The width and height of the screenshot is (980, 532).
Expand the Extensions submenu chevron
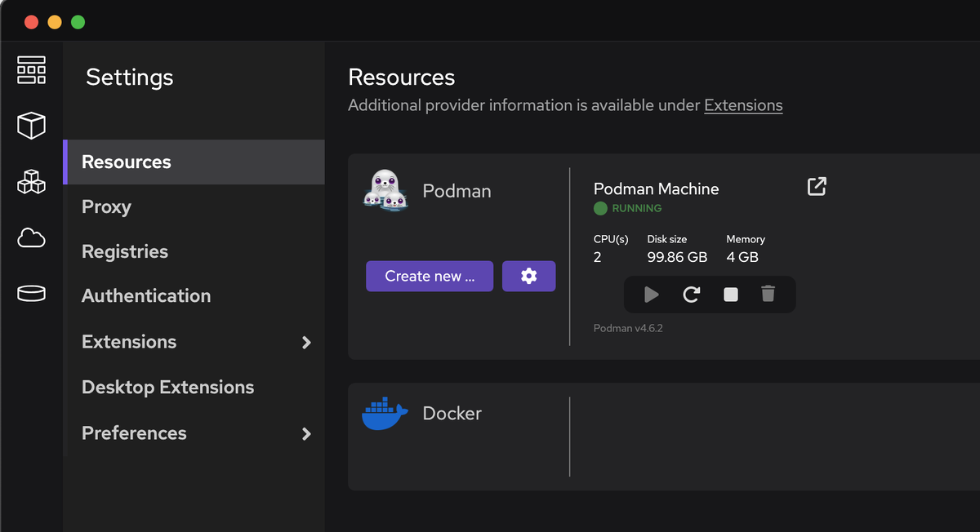[x=306, y=343]
